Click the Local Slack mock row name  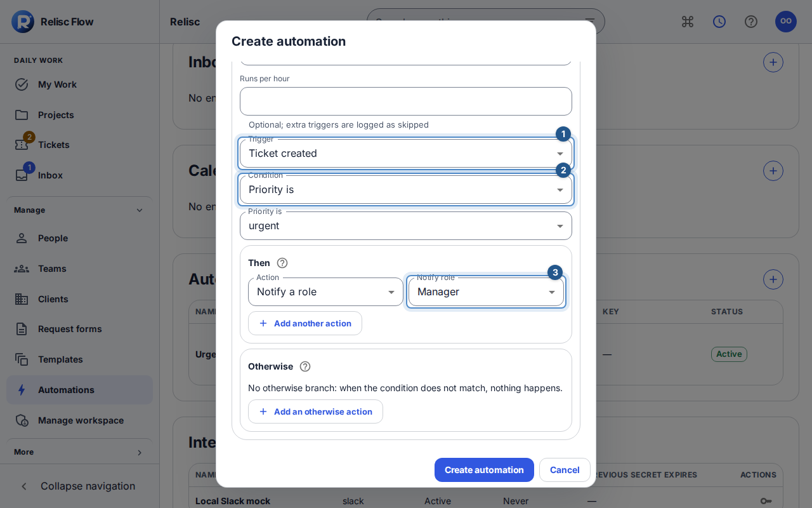(233, 501)
